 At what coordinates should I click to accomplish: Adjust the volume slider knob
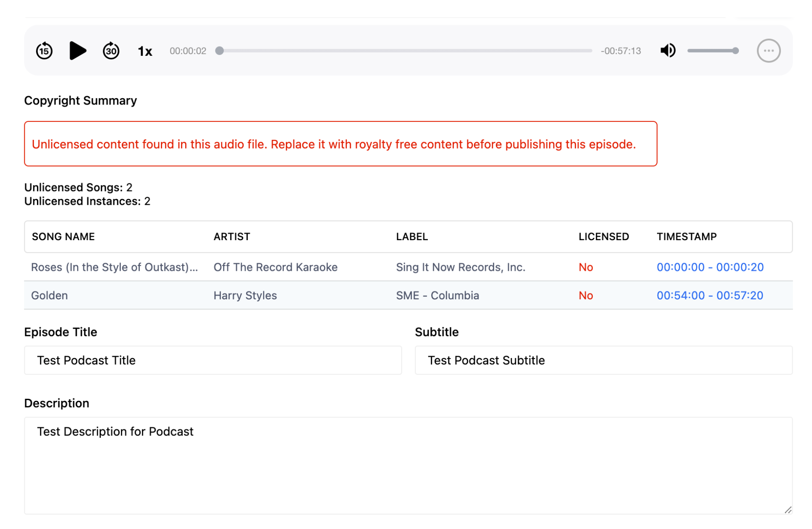[x=735, y=51]
